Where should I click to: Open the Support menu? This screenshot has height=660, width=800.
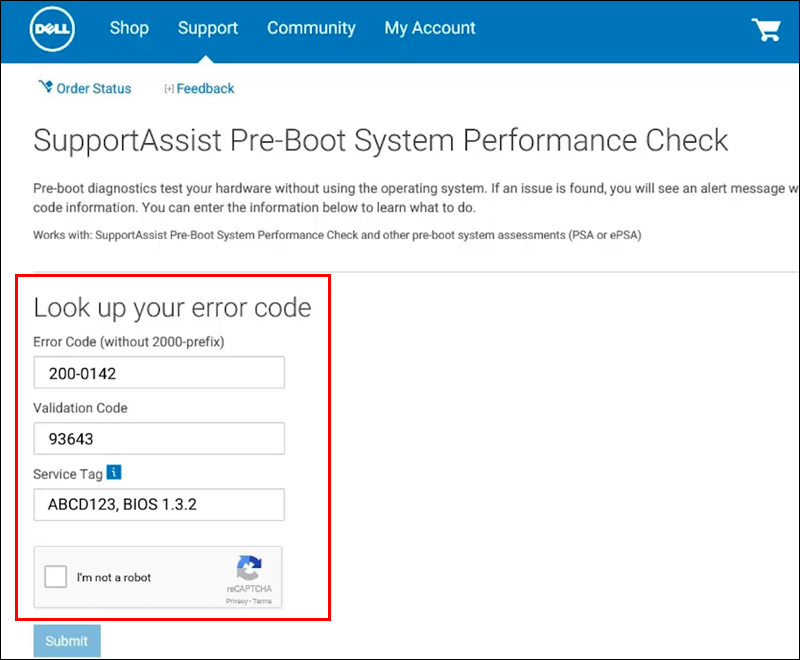tap(208, 28)
